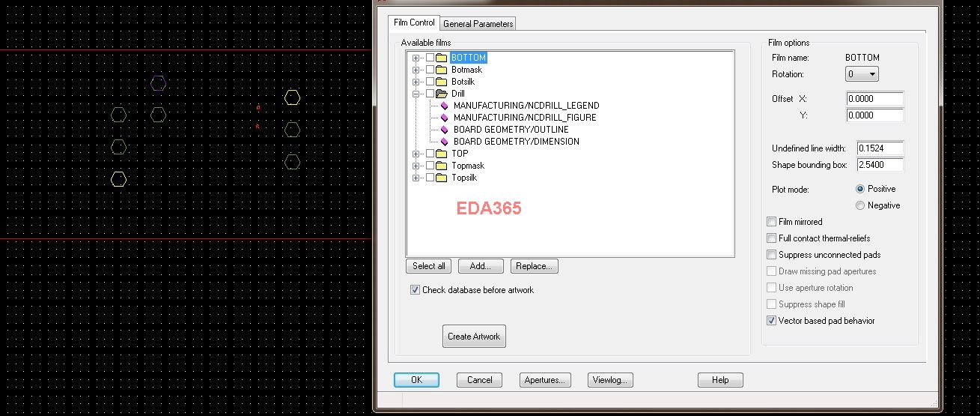Screen dimensions: 980x416
Task: Click the open Drill folder icon
Action: (441, 94)
